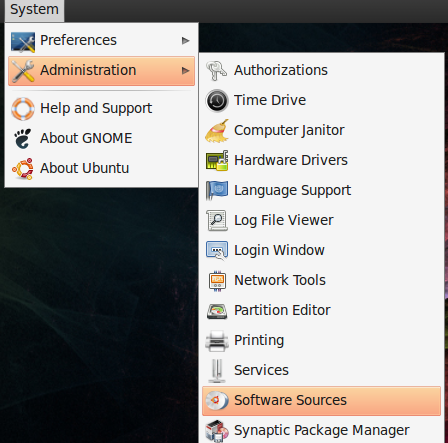Screen dimensions: 448x443
Task: Click the Printing printer icon
Action: tap(217, 341)
